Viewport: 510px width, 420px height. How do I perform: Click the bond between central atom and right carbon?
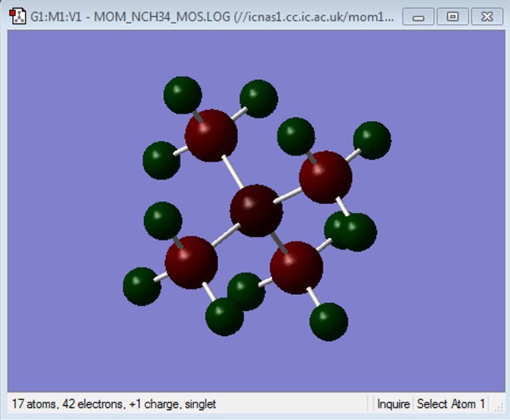point(288,195)
